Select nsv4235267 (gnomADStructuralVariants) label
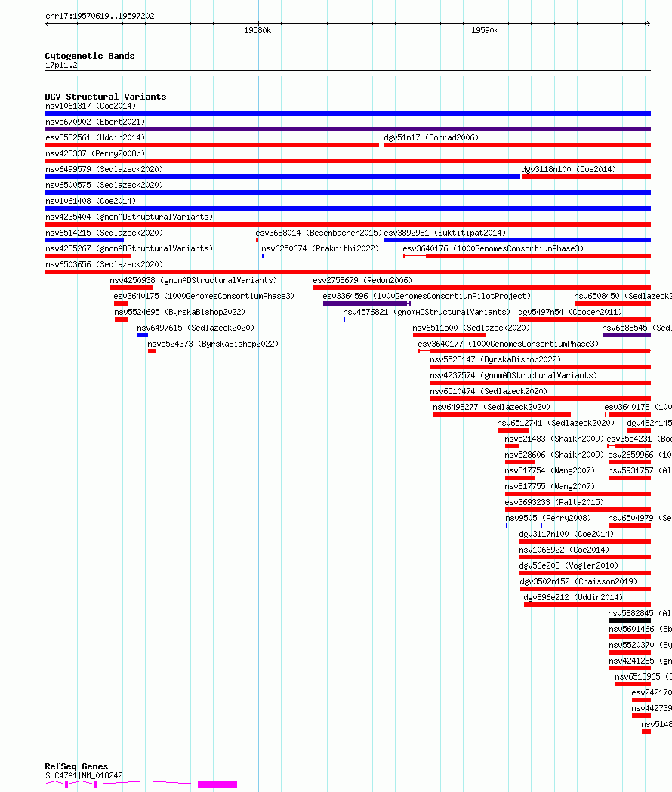Viewport: 672px width, 792px height. pos(129,248)
